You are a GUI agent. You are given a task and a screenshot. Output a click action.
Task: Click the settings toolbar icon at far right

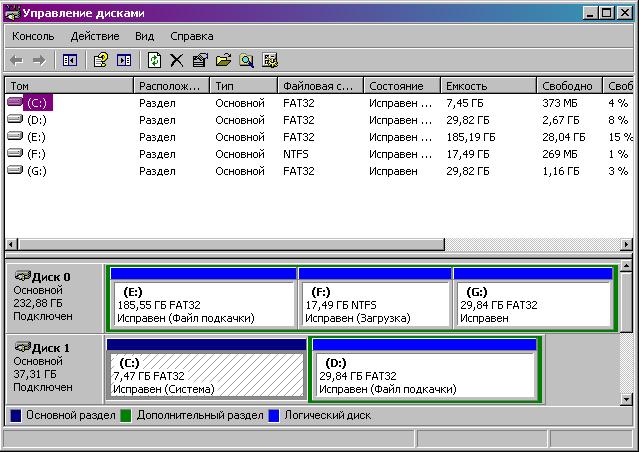[x=270, y=60]
